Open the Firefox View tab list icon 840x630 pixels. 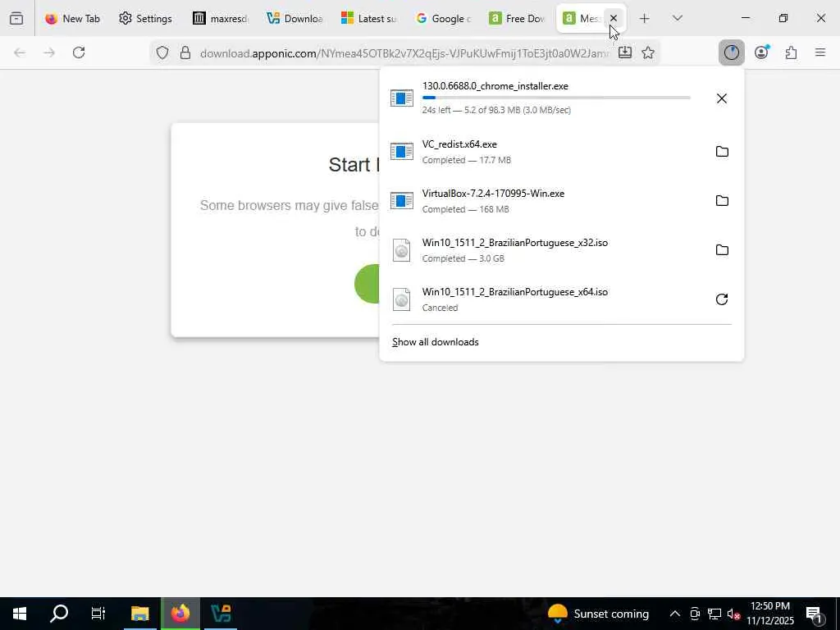coord(16,19)
